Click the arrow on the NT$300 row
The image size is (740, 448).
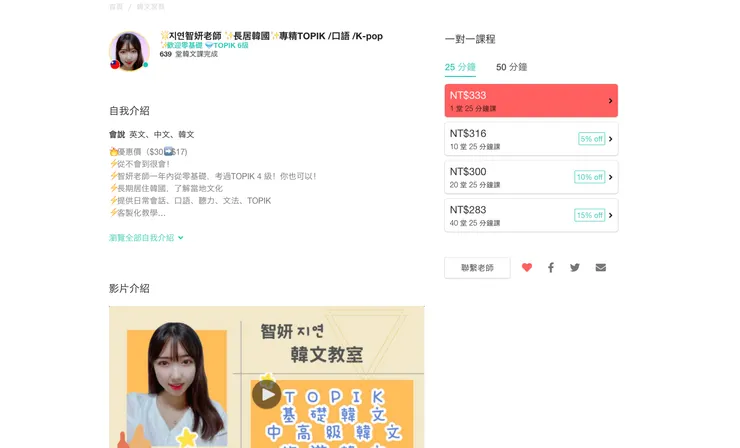610,177
